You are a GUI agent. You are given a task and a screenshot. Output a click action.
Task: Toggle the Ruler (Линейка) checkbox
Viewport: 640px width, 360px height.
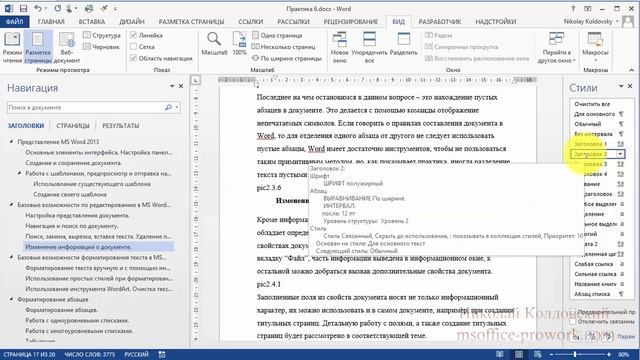tap(133, 36)
